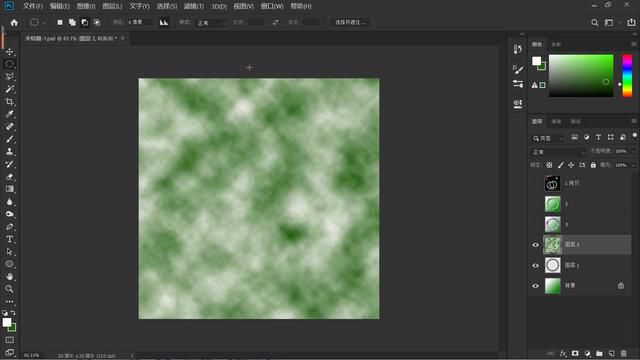The width and height of the screenshot is (640, 360).
Task: Toggle visibility of selected clouds layer
Action: pyautogui.click(x=536, y=245)
